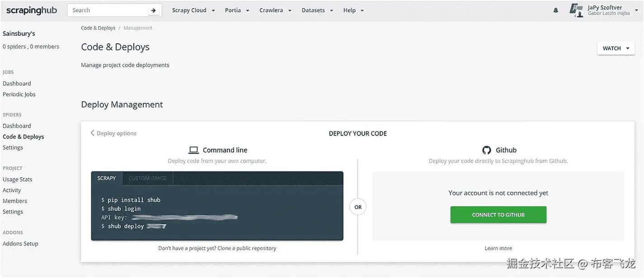Submit search with the arrow button
Viewport: 644px width, 278px height.
pos(154,10)
